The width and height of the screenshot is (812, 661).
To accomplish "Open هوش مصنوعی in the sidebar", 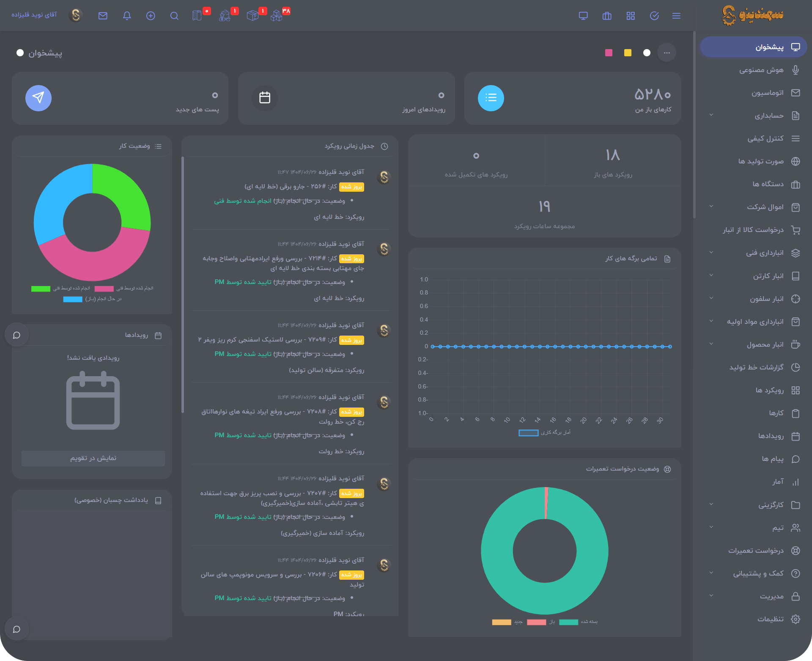I will pos(761,70).
